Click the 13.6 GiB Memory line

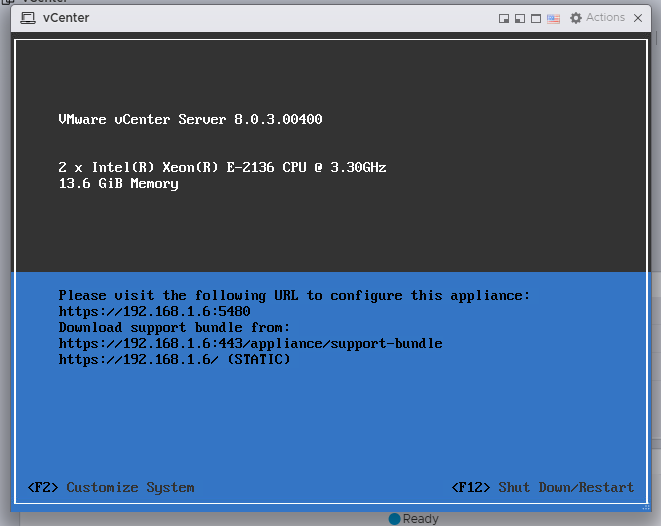point(118,183)
